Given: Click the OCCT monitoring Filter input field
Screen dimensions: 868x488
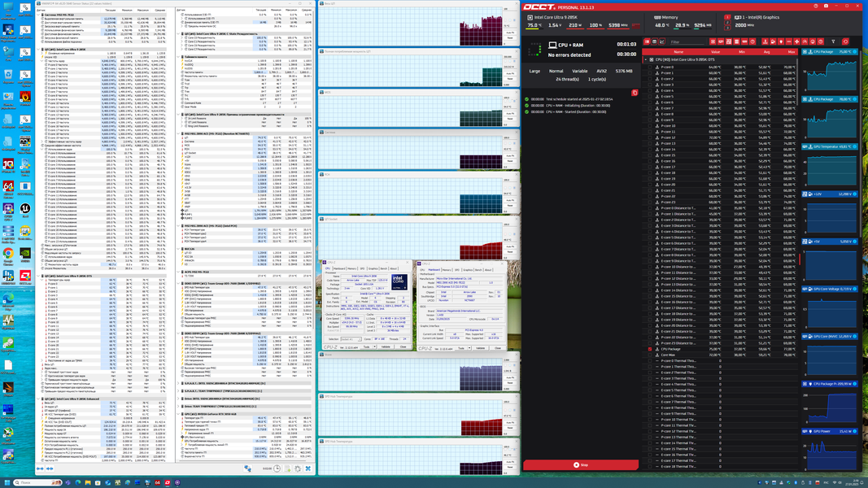Looking at the screenshot, I should pyautogui.click(x=687, y=42).
